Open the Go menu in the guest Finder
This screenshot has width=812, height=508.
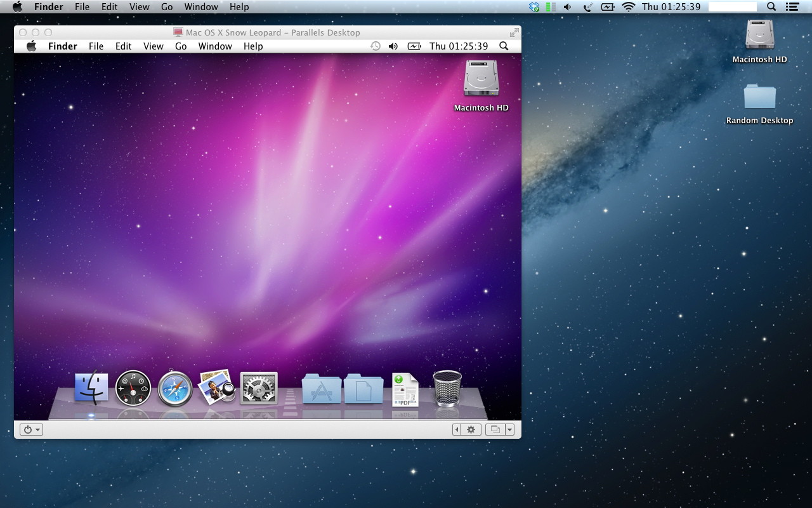click(181, 46)
